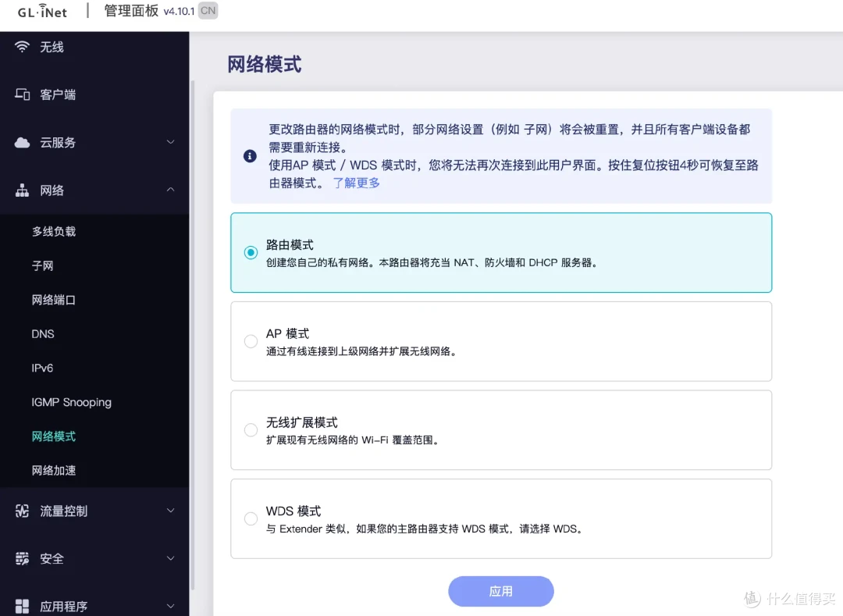
Task: Click the info icon in notice box
Action: pyautogui.click(x=250, y=156)
